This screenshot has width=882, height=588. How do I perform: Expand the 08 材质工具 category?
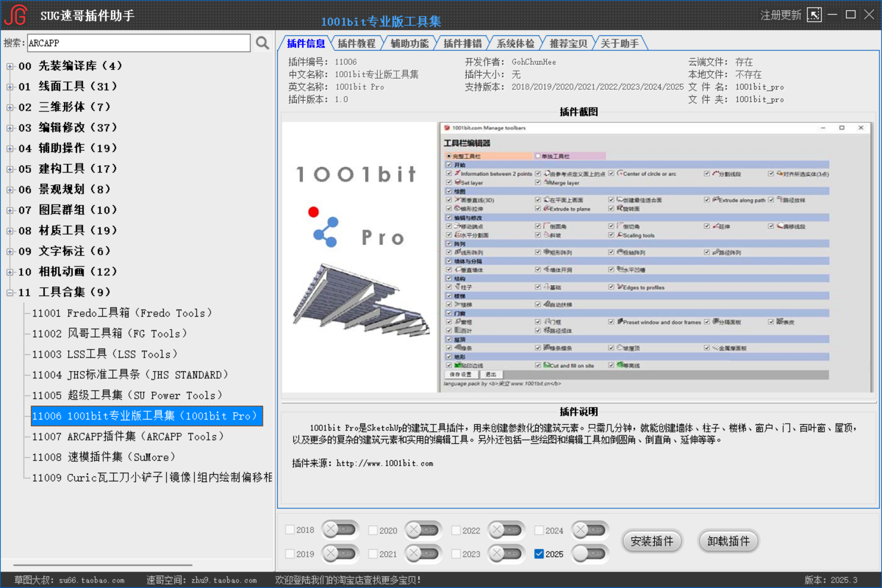pyautogui.click(x=10, y=231)
